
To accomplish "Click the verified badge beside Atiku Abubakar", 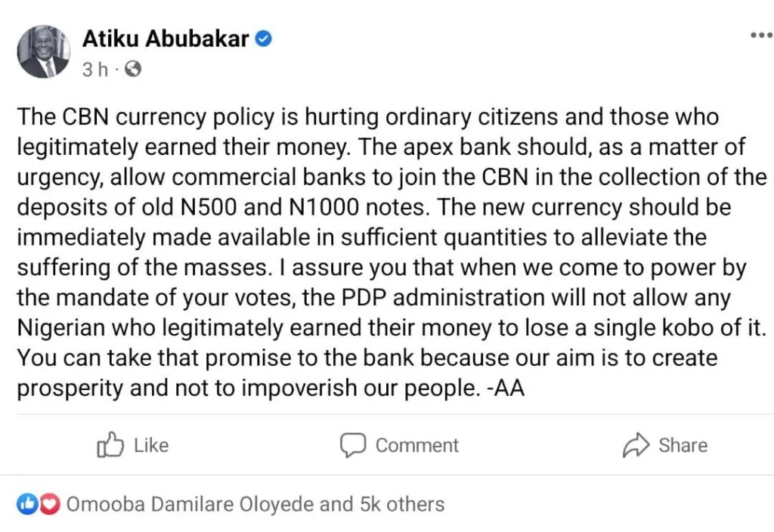I will (x=263, y=39).
